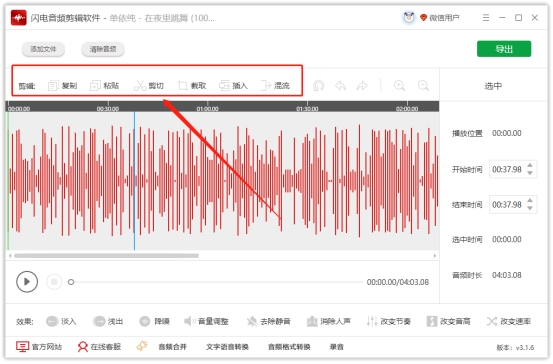Image resolution: width=553 pixels, height=364 pixels.
Task: Open the 在线客服 online support link
Action: tap(99, 347)
